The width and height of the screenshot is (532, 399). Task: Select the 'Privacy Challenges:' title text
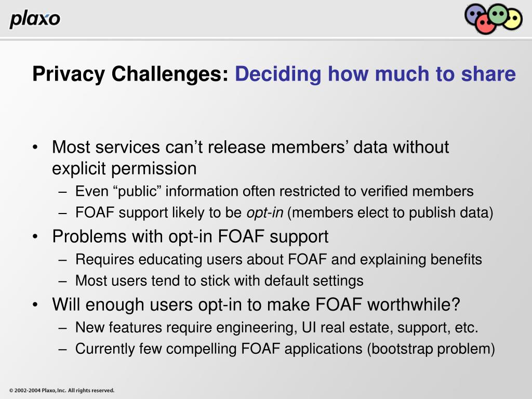(130, 74)
